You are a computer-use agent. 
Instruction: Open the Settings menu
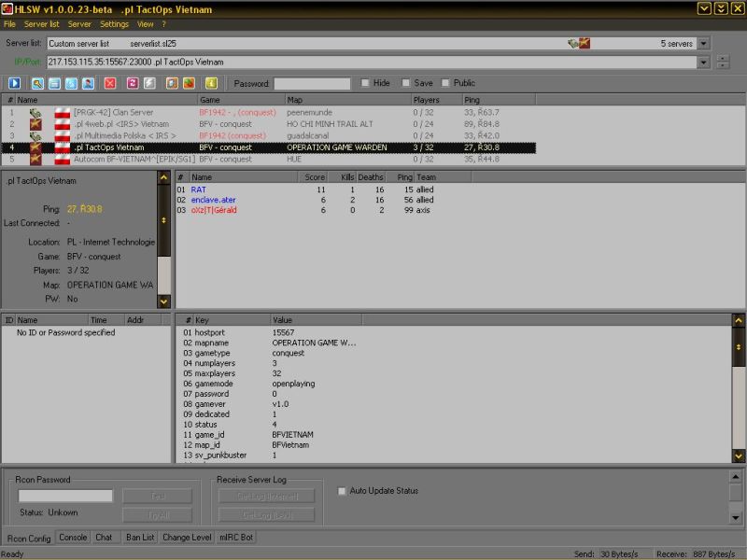click(114, 23)
